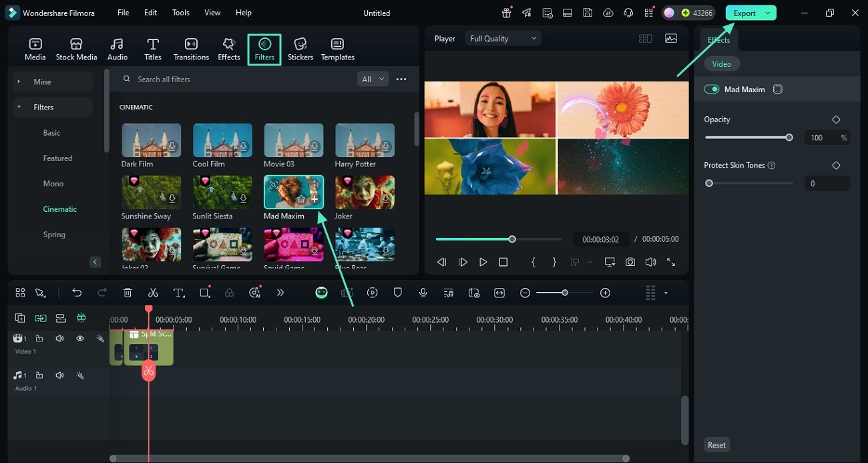
Task: Select the Text tool in timeline toolbar
Action: click(179, 293)
